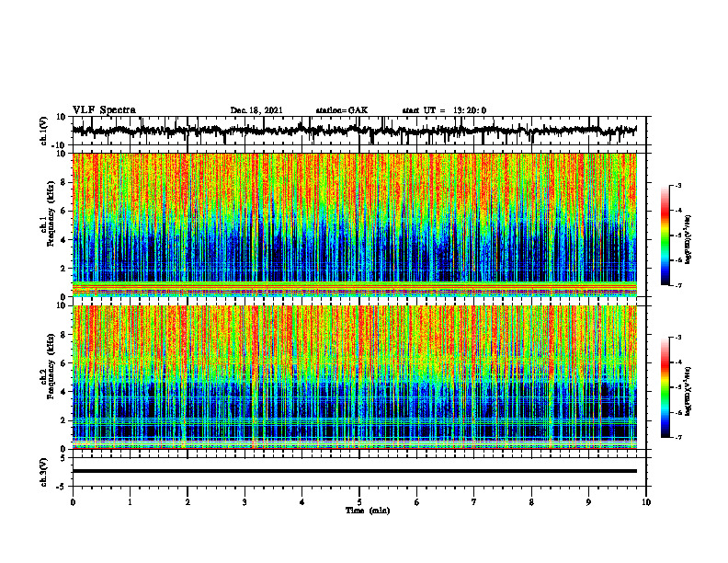Click the ch.1 "Frequency (kHz)" axis label
Viewport: 728px width, 563px height.
tap(51, 214)
